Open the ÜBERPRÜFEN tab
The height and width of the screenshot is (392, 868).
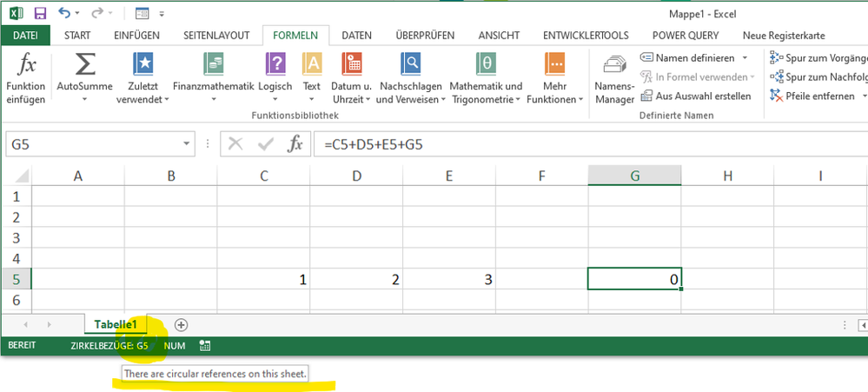coord(425,36)
